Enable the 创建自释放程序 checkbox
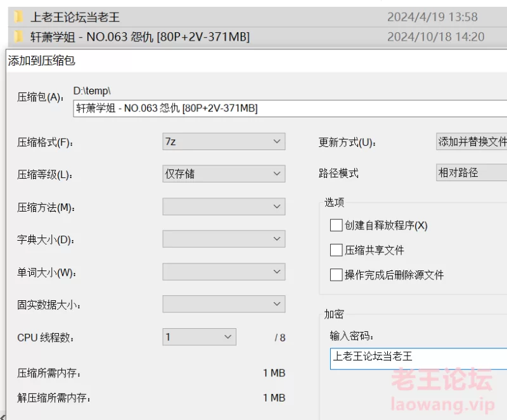The image size is (507, 420). coord(336,226)
